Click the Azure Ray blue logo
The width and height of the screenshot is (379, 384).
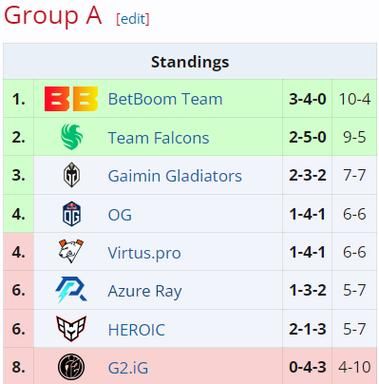(71, 290)
